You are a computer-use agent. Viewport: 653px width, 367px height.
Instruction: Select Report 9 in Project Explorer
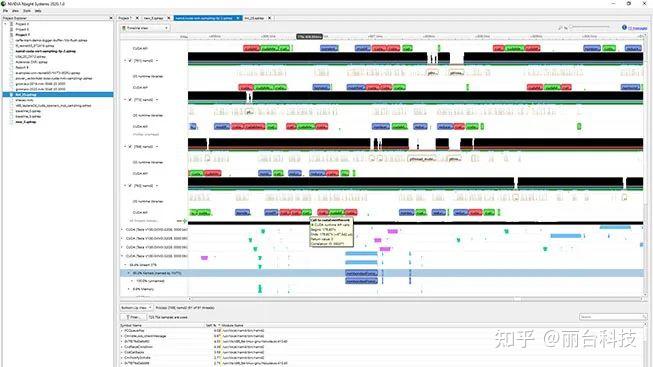22,67
